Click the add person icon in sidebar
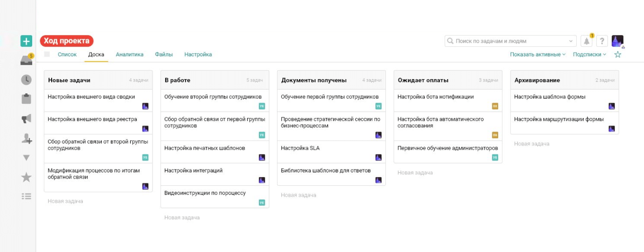 [x=27, y=138]
